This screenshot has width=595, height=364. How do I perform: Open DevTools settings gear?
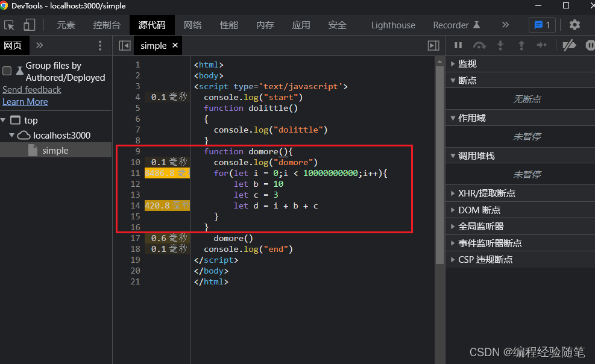575,24
